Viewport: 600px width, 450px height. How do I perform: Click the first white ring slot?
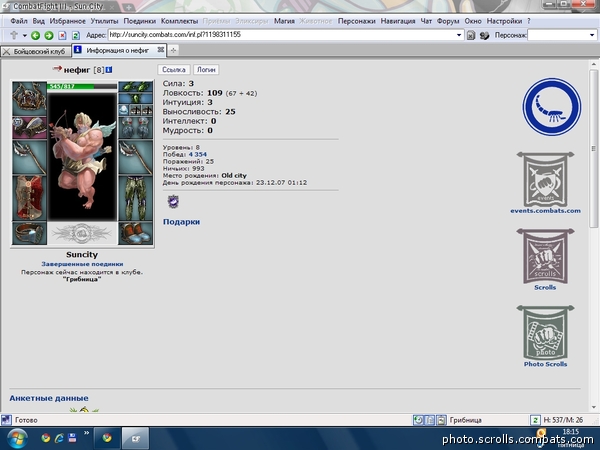point(124,111)
